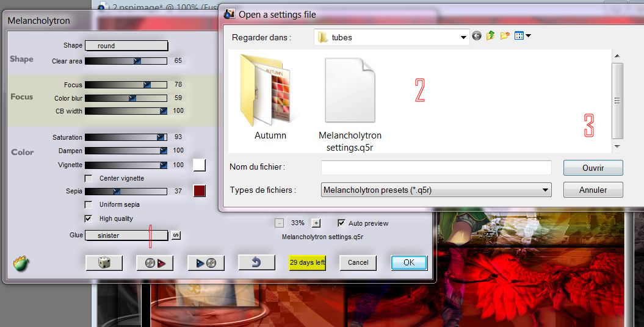The height and width of the screenshot is (327, 644).
Task: Open the Regarder dans folder dropdown
Action: [x=392, y=37]
